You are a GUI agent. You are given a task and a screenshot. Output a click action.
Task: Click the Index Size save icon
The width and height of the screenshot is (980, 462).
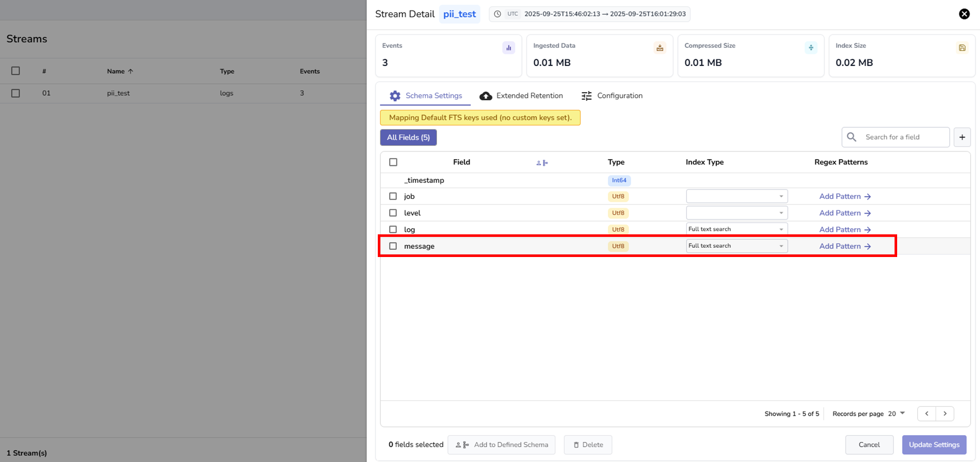tap(962, 48)
